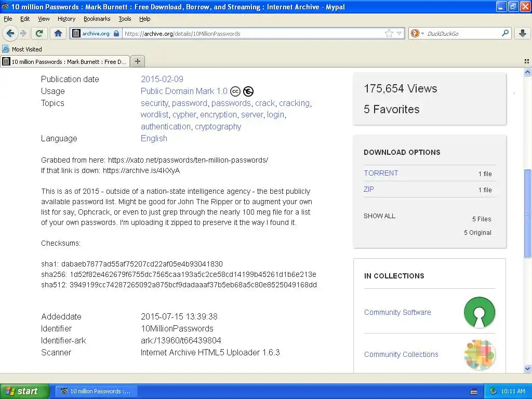Click the Most Visited bookmarks icon
532x399 pixels.
(x=5, y=49)
